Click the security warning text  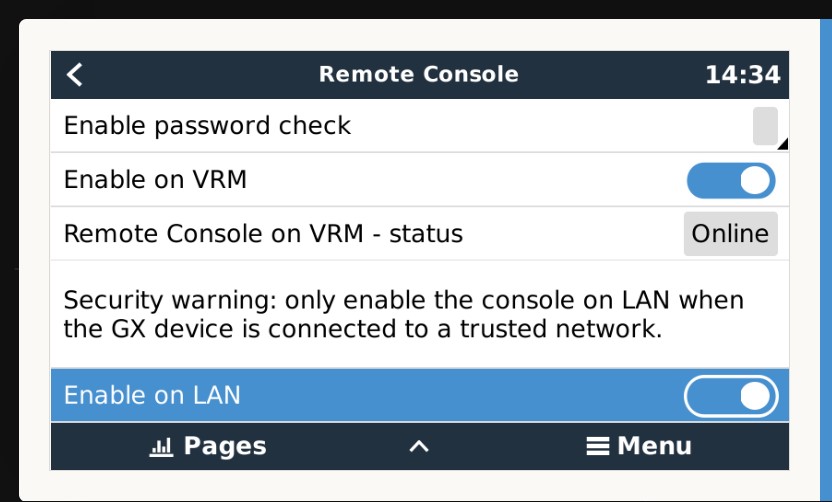(404, 314)
